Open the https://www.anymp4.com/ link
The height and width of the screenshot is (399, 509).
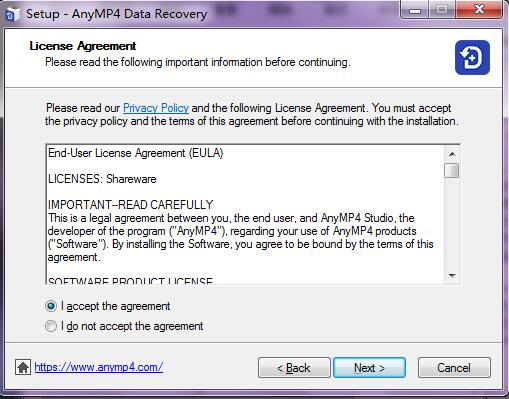coord(99,367)
